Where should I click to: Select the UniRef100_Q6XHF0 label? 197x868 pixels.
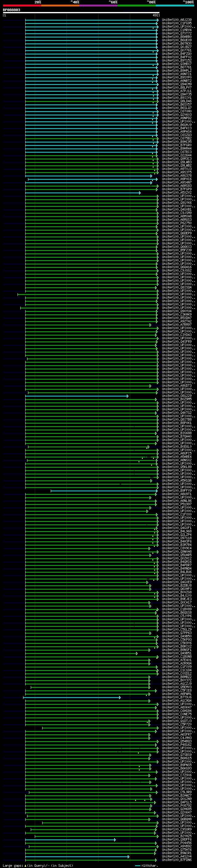177,589
